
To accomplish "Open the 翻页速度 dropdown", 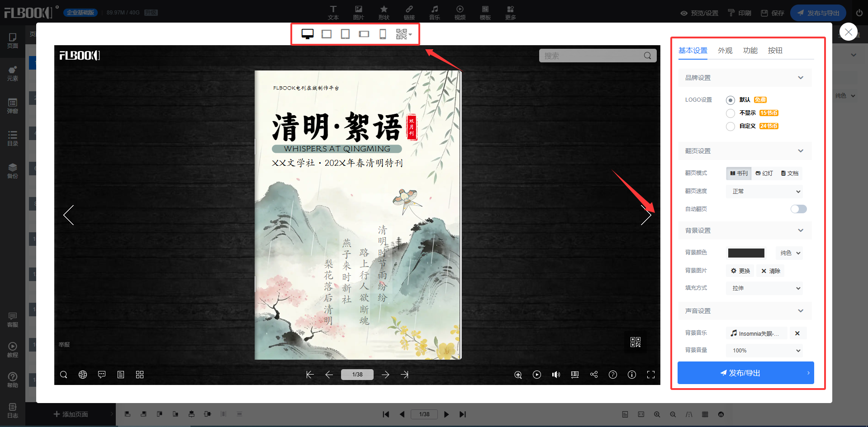I will (x=764, y=192).
